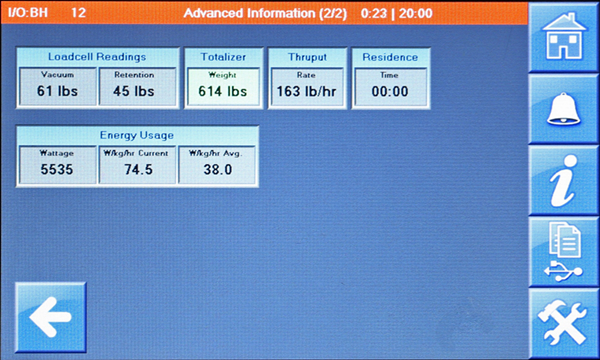Open the alarm bell notifications
This screenshot has width=600, height=360.
pos(564,109)
